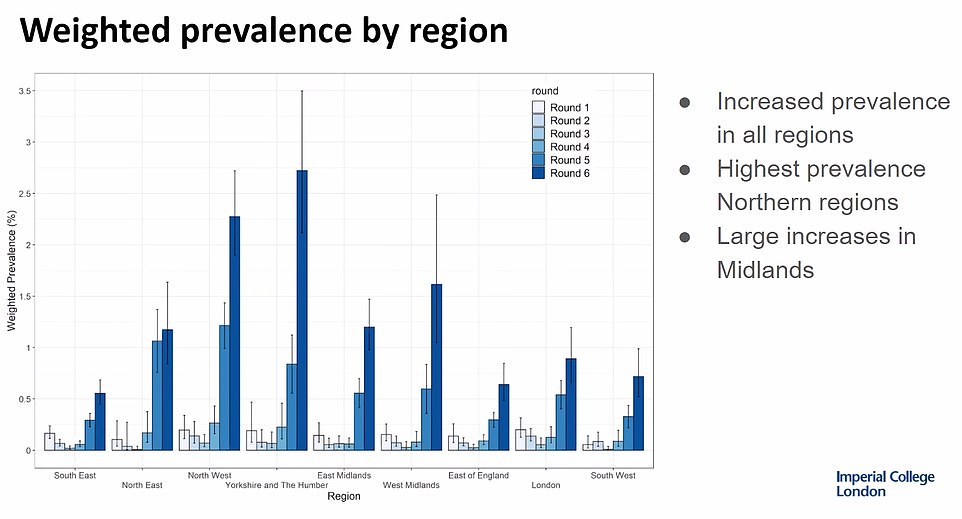Select the tallest Yorkshire and The Humber bar
The image size is (962, 519).
point(302,310)
